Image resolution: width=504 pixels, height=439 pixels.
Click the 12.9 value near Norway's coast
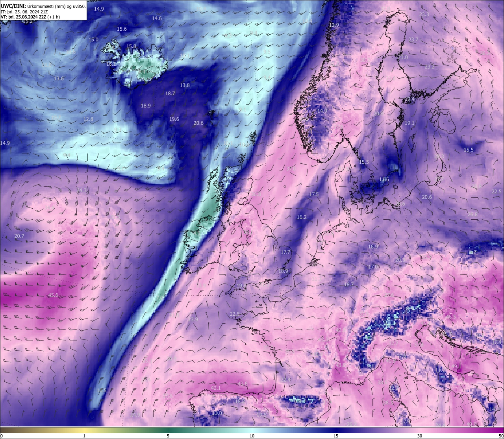pyautogui.click(x=334, y=25)
